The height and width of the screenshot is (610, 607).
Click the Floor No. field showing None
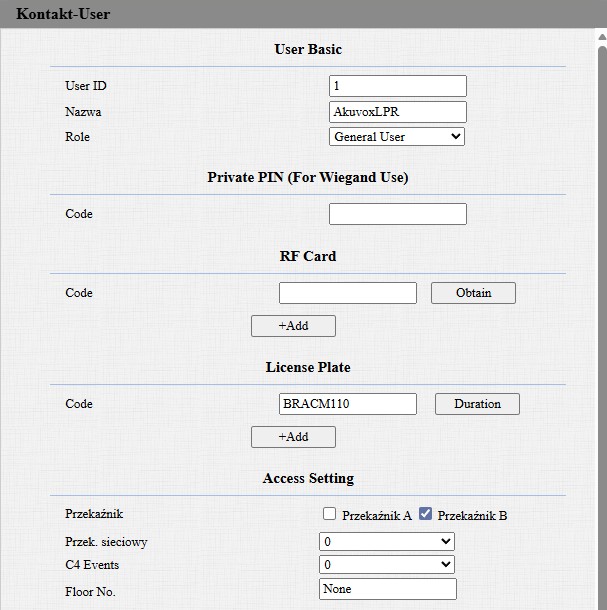387,589
